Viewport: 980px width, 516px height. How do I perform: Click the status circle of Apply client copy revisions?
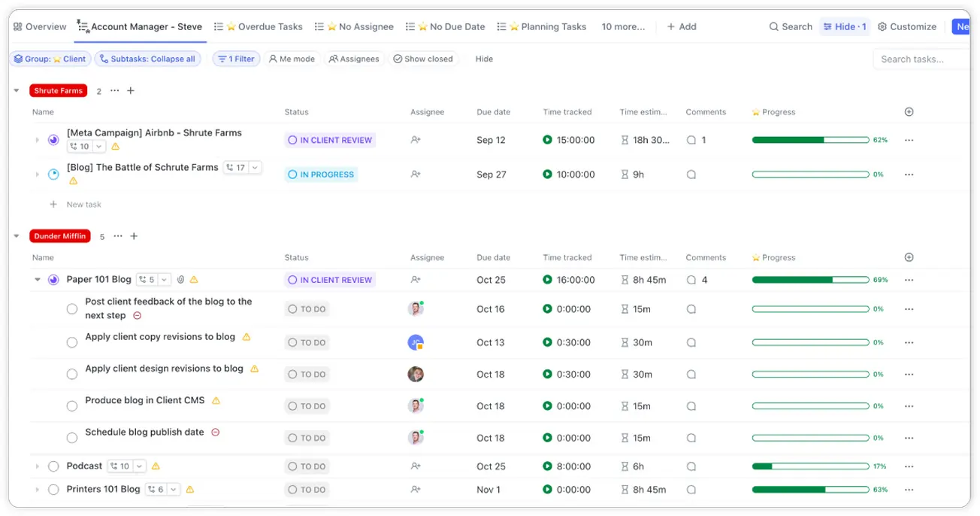coord(72,342)
